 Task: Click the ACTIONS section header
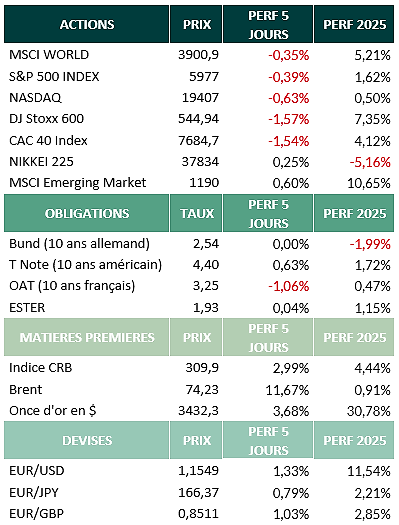point(87,24)
